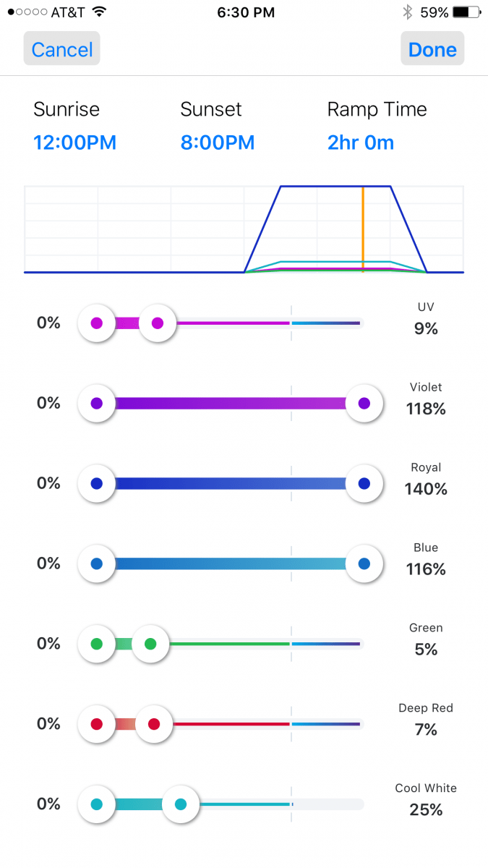Change the Ramp Time 2hr 0m
488x868 pixels.
(361, 142)
